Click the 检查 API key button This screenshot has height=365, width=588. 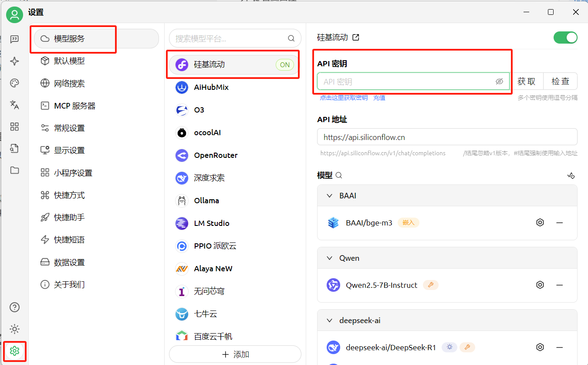tap(561, 82)
